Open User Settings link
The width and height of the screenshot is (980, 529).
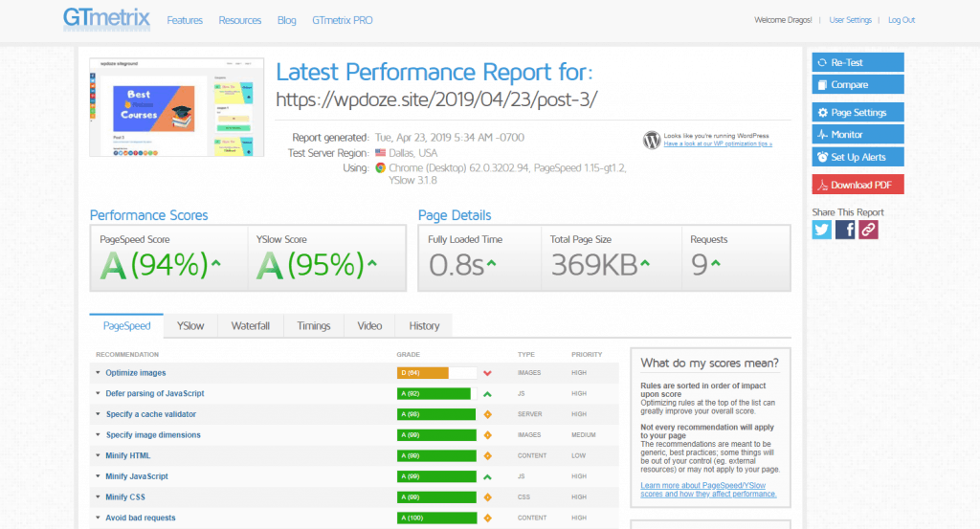click(850, 20)
